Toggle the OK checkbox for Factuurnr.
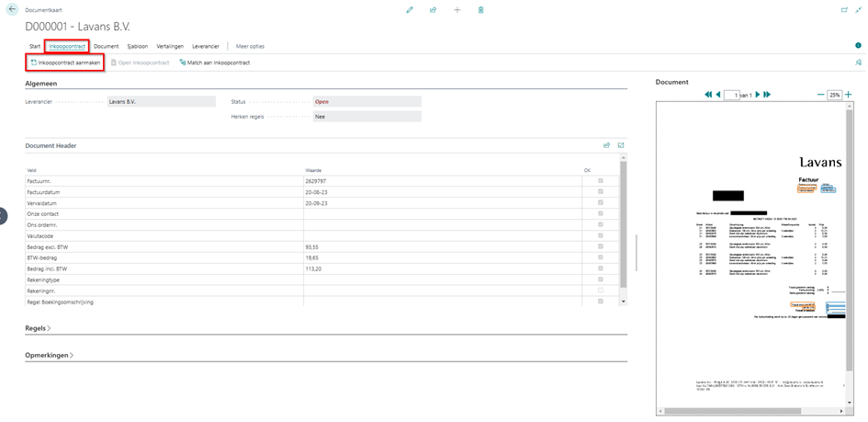The height and width of the screenshot is (422, 868). click(601, 181)
